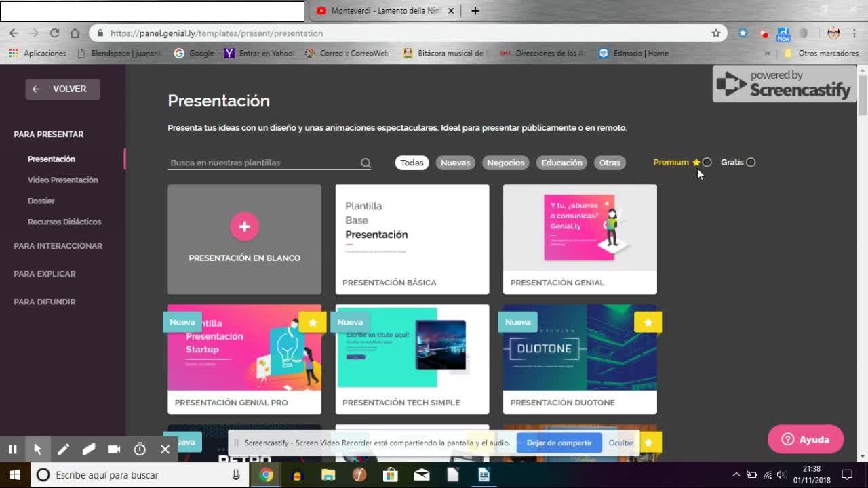Viewport: 868px width, 488px height.
Task: Open File Explorer from the taskbar
Action: pyautogui.click(x=328, y=474)
